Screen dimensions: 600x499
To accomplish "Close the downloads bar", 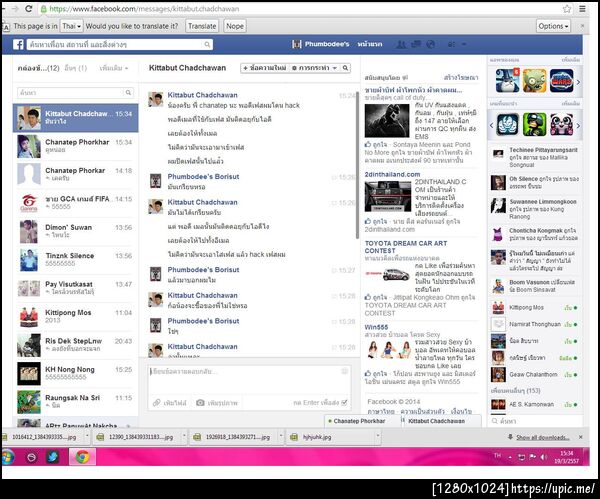I will pyautogui.click(x=580, y=437).
